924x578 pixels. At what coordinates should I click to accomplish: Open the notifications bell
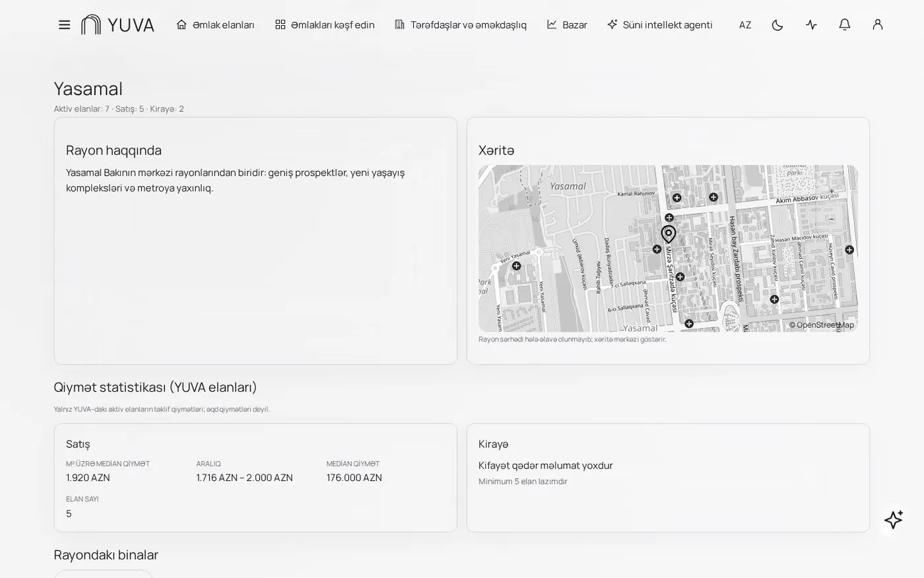844,24
